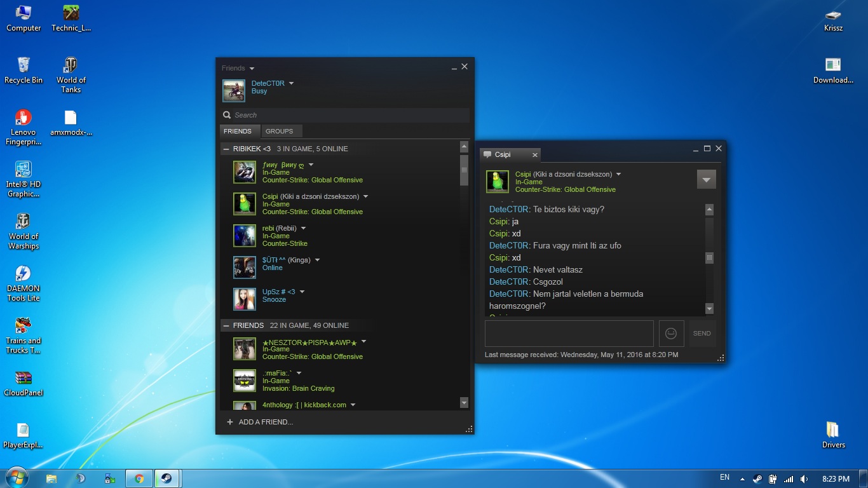Select the Recycle Bin icon
This screenshot has height=488, width=868.
[x=24, y=71]
